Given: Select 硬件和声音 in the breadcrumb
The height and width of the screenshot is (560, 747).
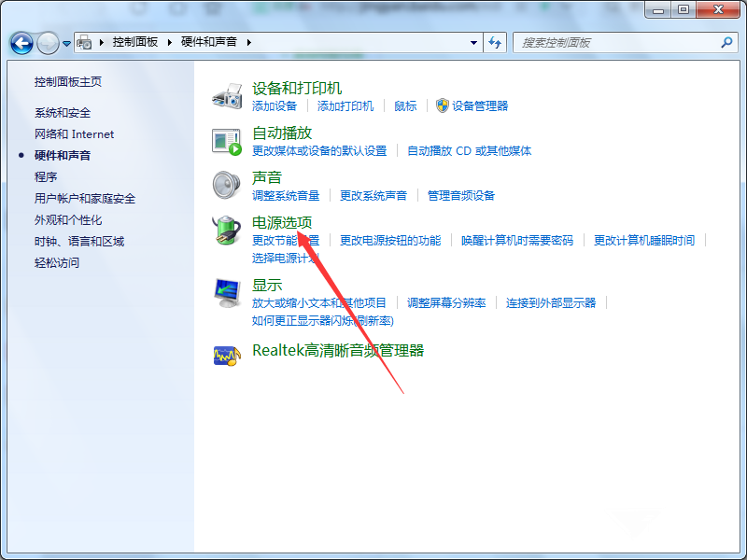Looking at the screenshot, I should (x=208, y=42).
